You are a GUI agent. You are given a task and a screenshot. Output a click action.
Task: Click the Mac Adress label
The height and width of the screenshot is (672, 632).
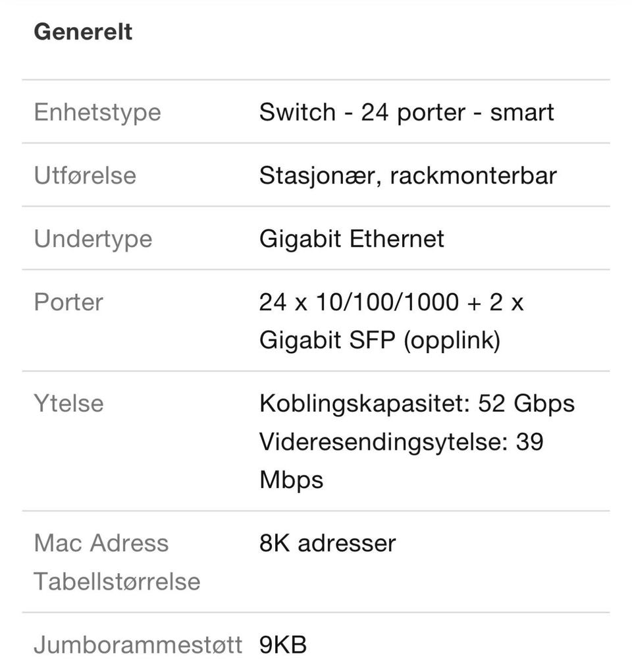101,544
